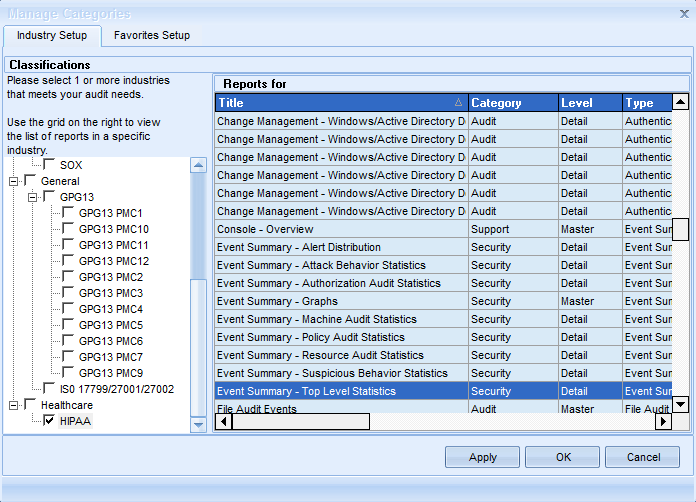This screenshot has width=696, height=502.
Task: Select the File Audit Events row
Action: 443,407
